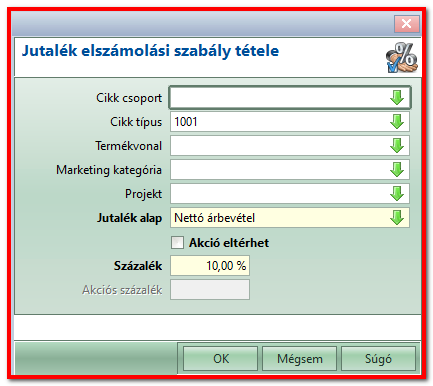Click inside the Marketing kategória field

[290, 170]
